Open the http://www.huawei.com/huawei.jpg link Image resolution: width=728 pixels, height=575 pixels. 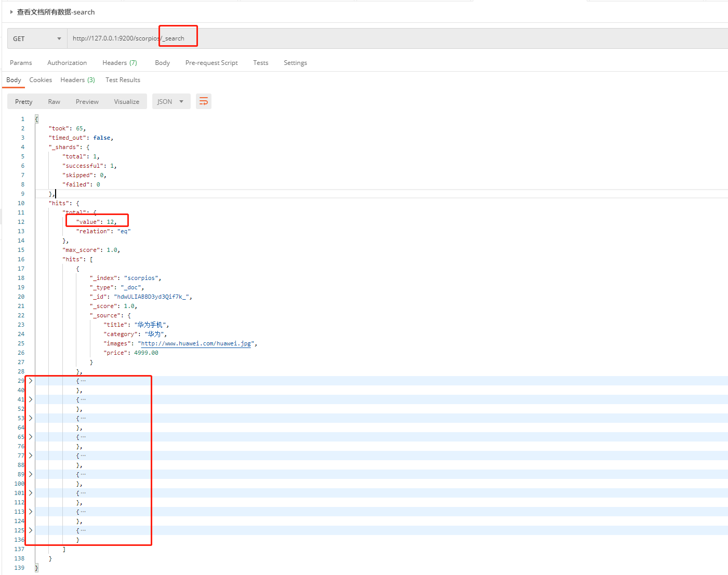point(196,343)
